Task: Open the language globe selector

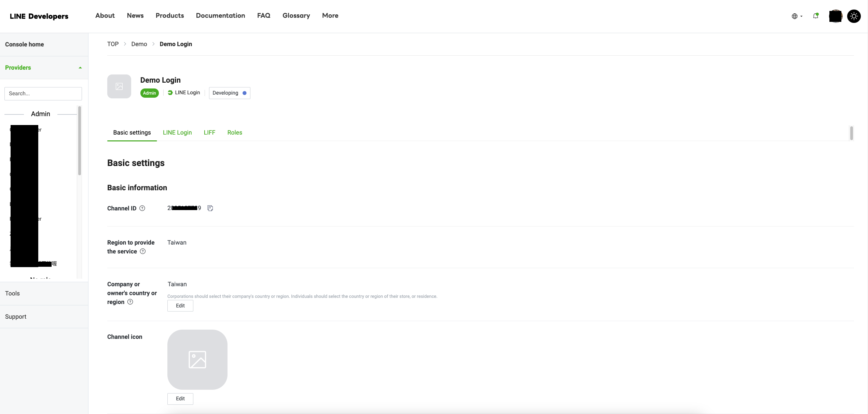Action: [795, 16]
